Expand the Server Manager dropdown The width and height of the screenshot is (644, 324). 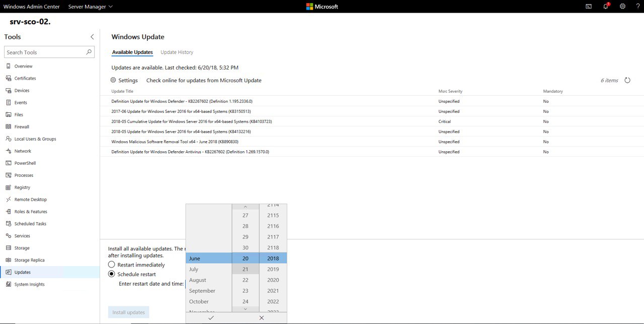[x=91, y=7]
